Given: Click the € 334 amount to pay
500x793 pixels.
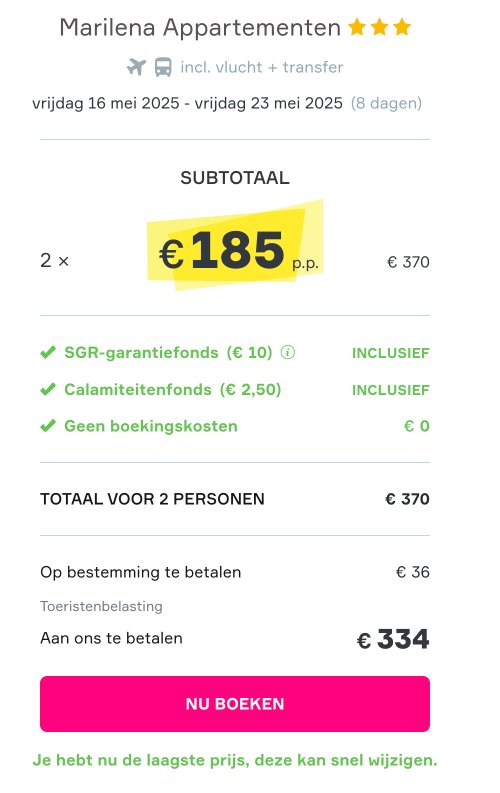Looking at the screenshot, I should pyautogui.click(x=393, y=639).
